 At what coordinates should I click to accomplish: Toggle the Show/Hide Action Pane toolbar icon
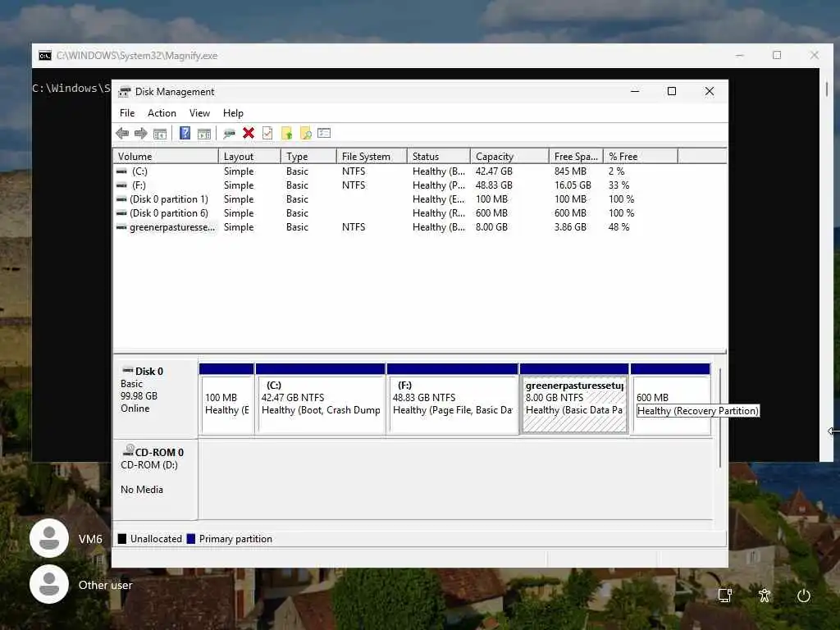click(204, 134)
